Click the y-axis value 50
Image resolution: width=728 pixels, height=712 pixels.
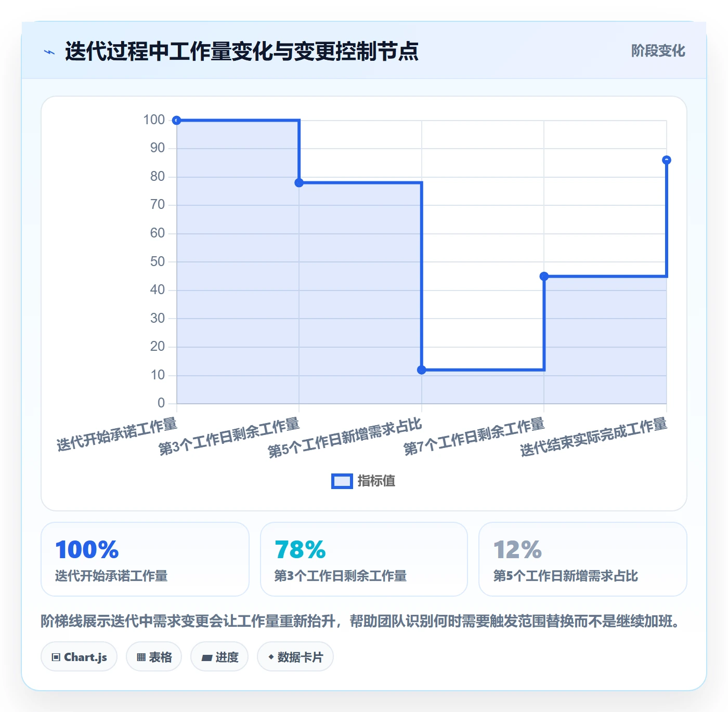point(158,262)
